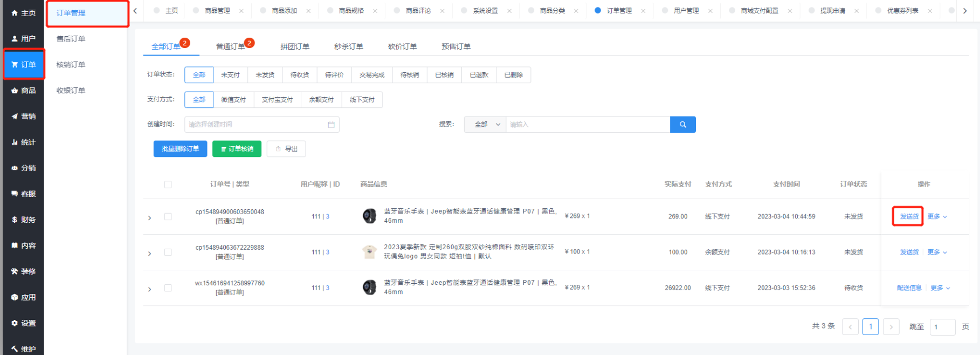Open the calendar icon in 创建时间 field
The width and height of the screenshot is (980, 355).
(x=331, y=125)
